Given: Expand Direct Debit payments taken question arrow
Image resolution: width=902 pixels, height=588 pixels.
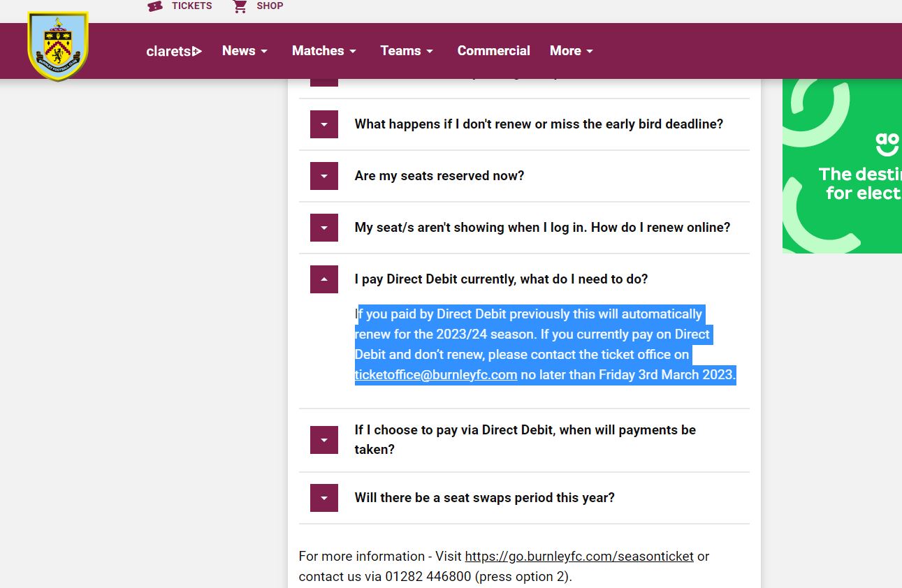Looking at the screenshot, I should tap(324, 440).
